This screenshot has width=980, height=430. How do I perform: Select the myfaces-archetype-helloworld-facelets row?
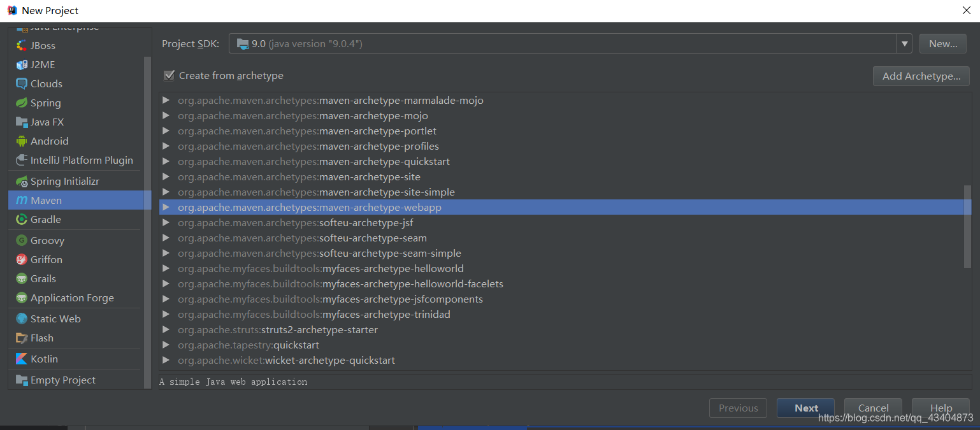click(x=565, y=283)
